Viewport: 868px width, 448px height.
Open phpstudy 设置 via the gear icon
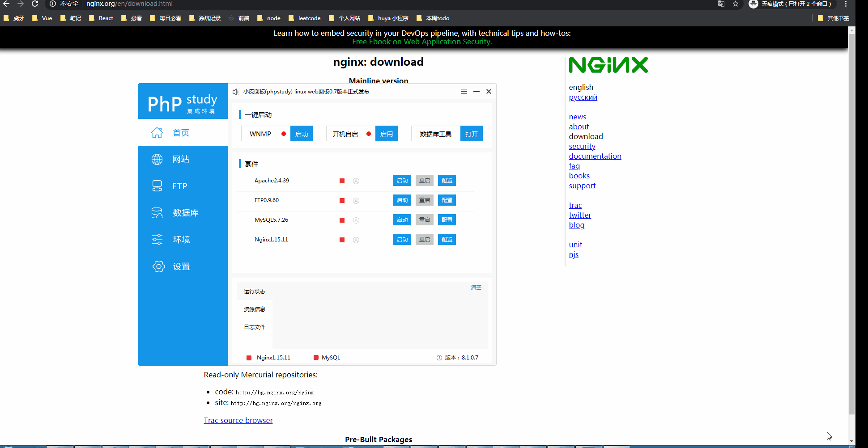[x=159, y=266]
